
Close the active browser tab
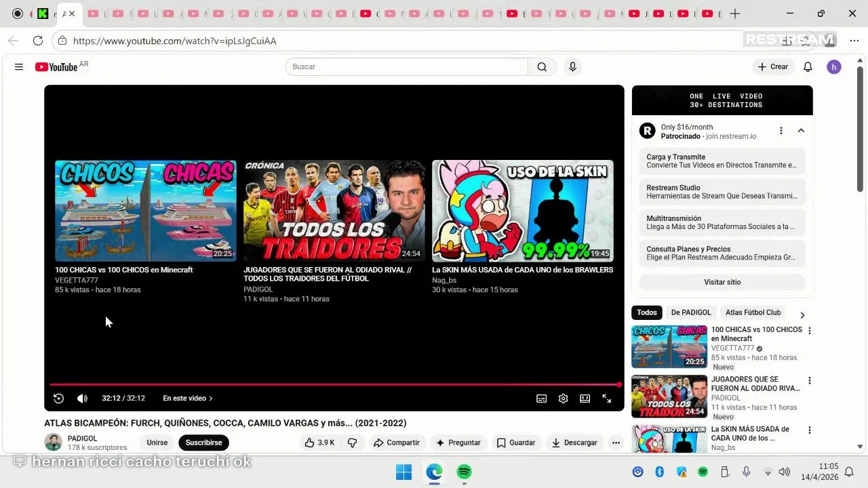point(72,14)
